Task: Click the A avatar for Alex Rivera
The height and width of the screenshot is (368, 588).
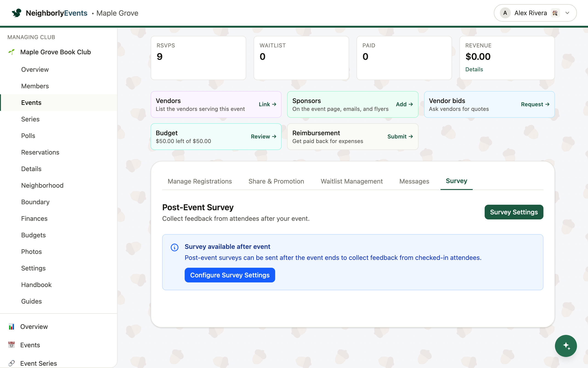Action: 505,13
